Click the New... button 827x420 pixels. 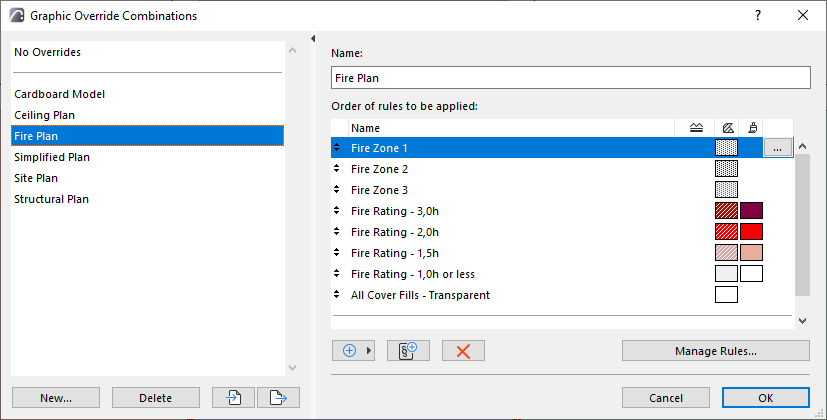[x=56, y=397]
